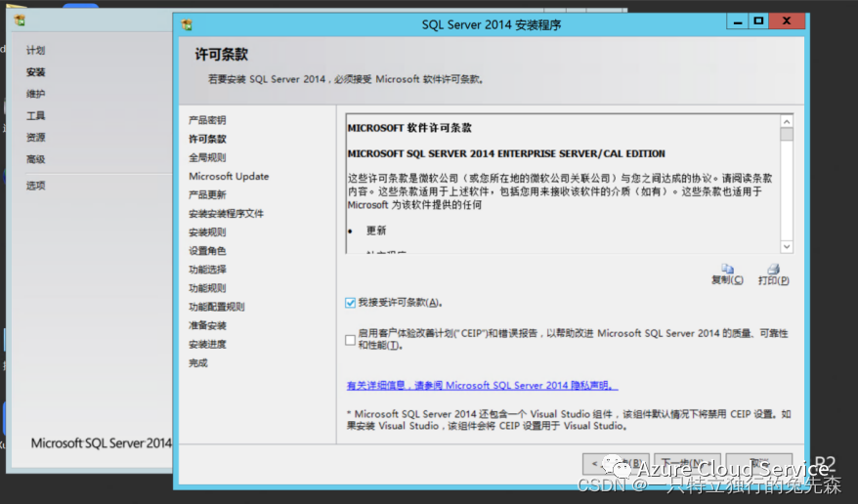The image size is (858, 504).
Task: Open 维护 in Installation Center window
Action: [35, 94]
